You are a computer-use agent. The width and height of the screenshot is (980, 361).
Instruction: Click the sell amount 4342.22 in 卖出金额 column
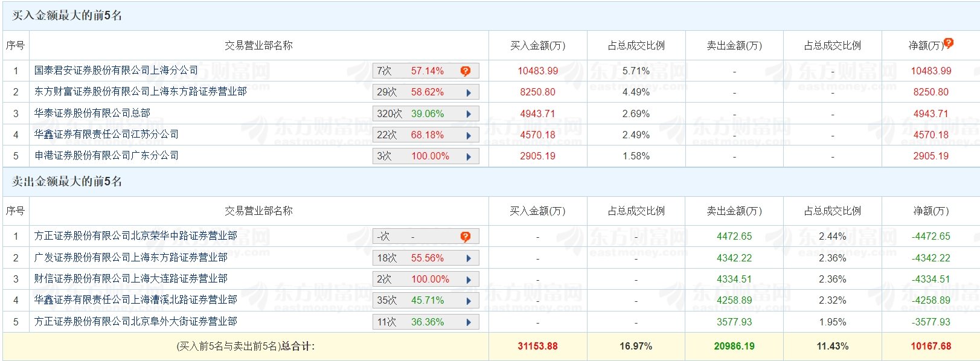(x=734, y=258)
